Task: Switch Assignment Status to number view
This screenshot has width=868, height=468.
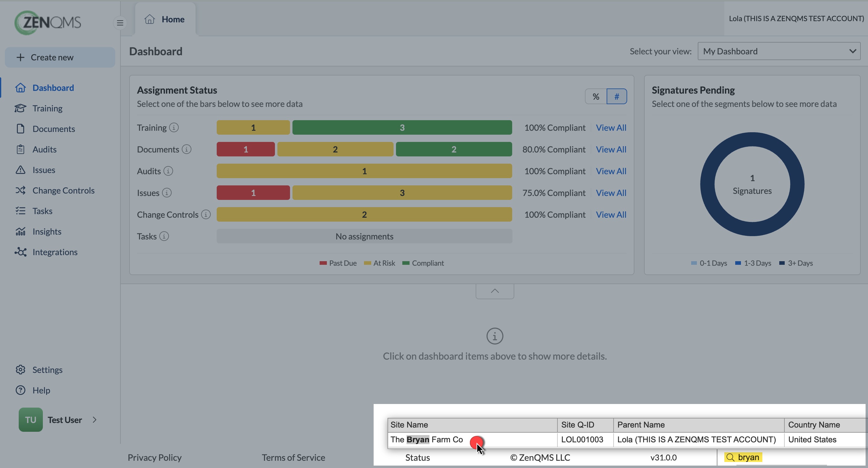Action: pyautogui.click(x=617, y=96)
